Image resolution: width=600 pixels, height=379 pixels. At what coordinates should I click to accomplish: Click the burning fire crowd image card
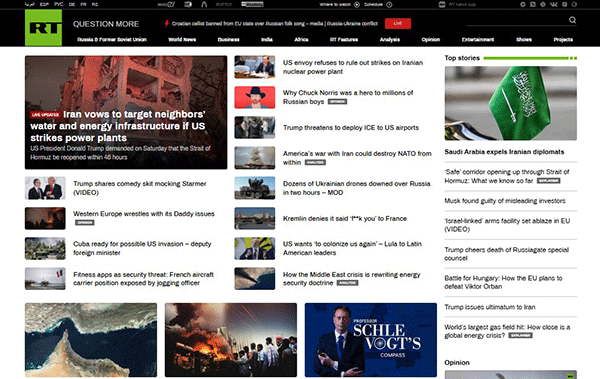(x=231, y=340)
